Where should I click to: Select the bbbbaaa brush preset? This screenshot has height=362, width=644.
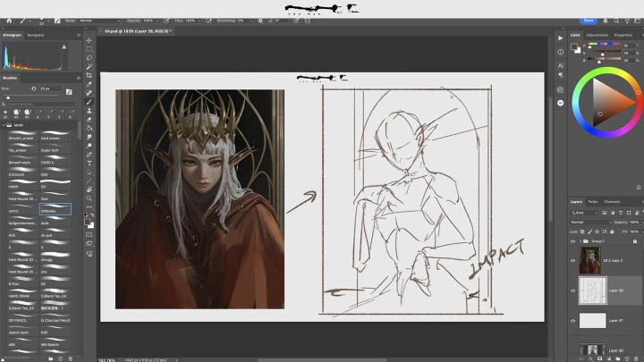(55, 209)
